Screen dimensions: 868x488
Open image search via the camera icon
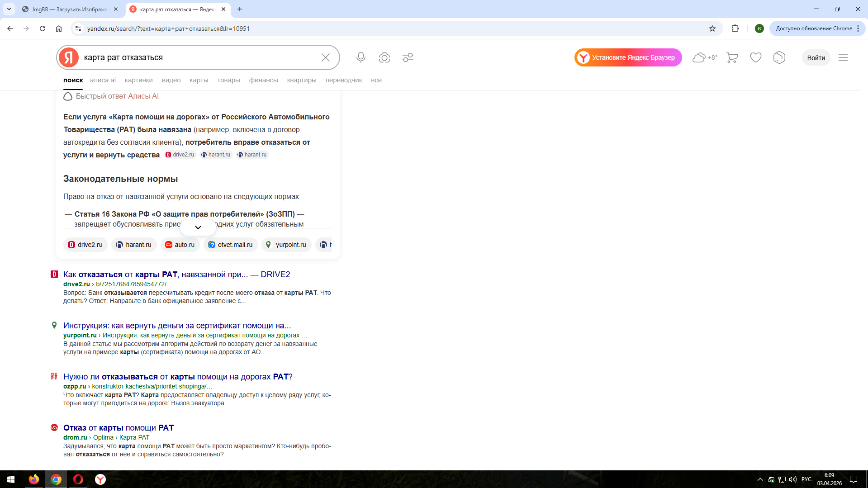(384, 57)
